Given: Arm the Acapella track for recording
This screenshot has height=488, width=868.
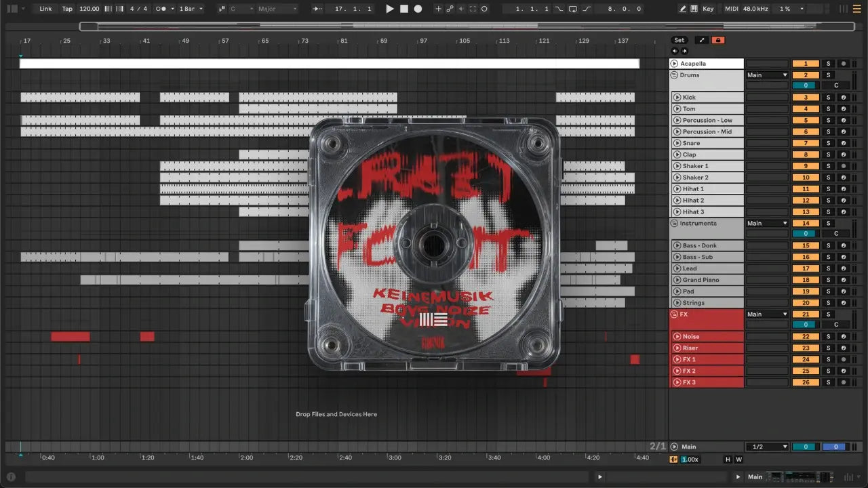Looking at the screenshot, I should pyautogui.click(x=844, y=64).
